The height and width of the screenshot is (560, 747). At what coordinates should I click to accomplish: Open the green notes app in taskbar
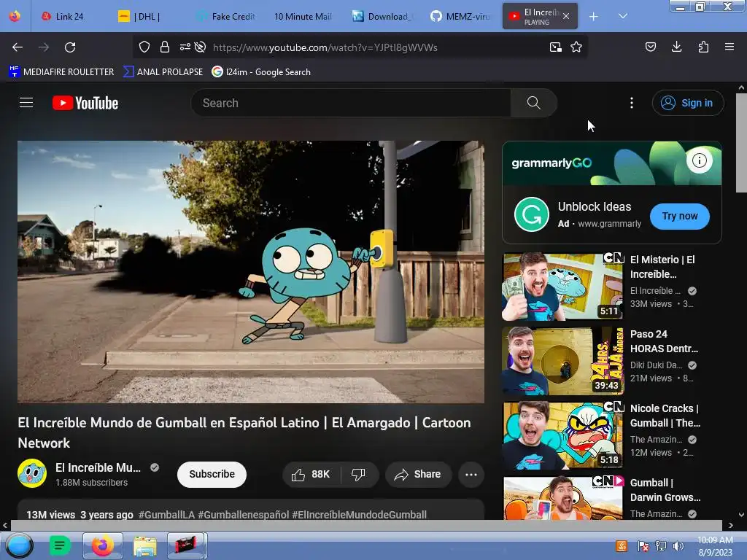(60, 545)
